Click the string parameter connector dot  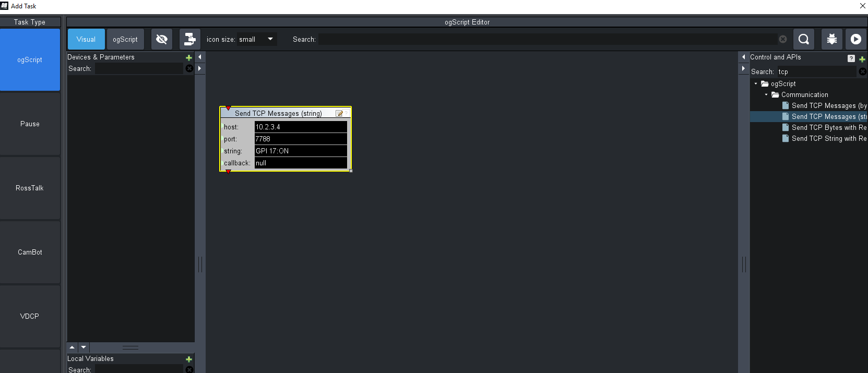pyautogui.click(x=222, y=151)
